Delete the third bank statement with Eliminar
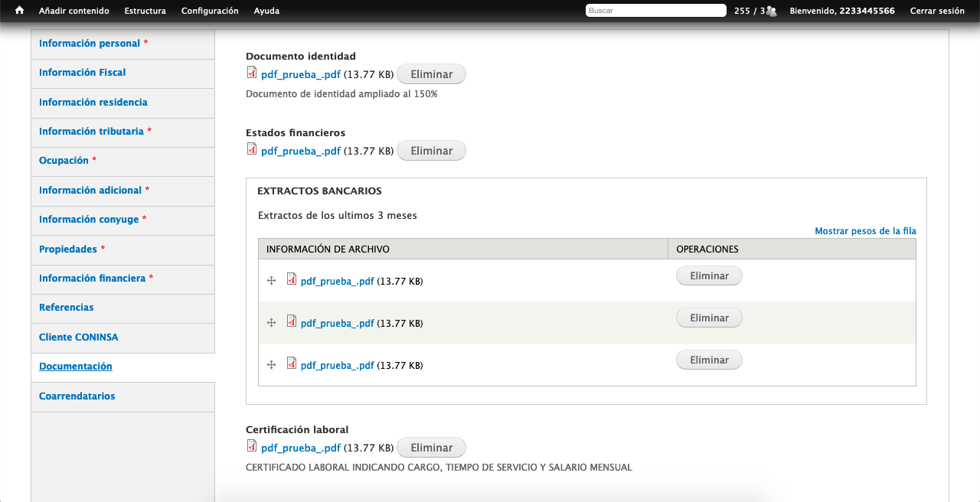Image resolution: width=980 pixels, height=502 pixels. 709,360
